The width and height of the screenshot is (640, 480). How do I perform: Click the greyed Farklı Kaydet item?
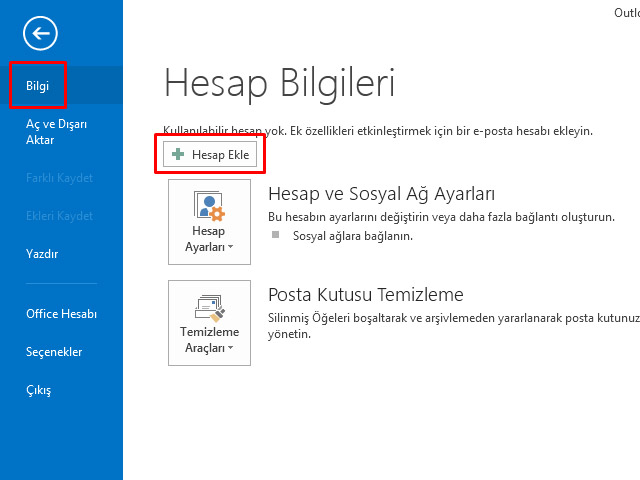59,178
